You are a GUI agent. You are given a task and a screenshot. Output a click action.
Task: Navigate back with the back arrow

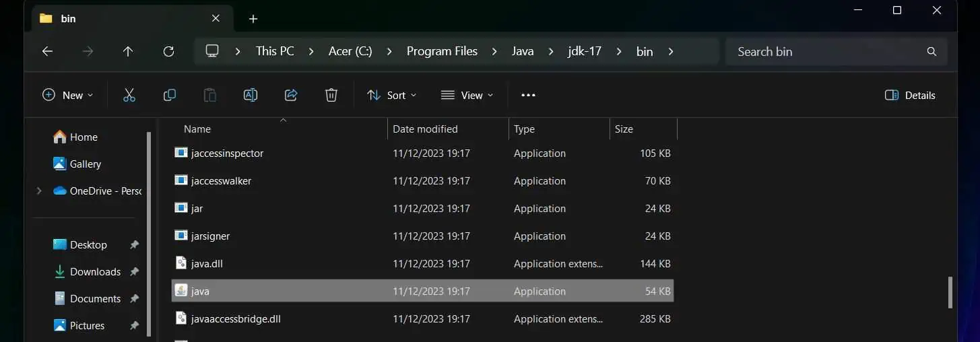(47, 51)
